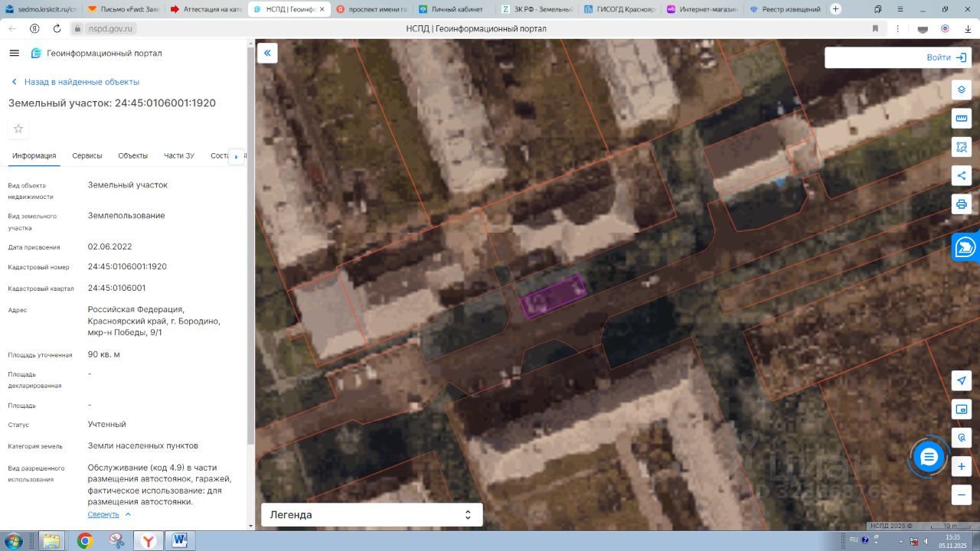Viewport: 980px width, 551px height.
Task: Reload the current page
Action: coord(57,28)
